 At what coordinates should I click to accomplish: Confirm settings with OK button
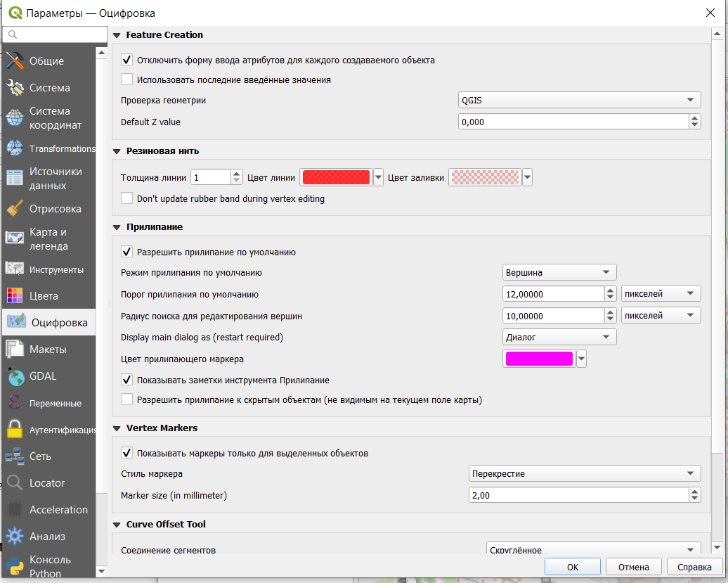[x=573, y=567]
